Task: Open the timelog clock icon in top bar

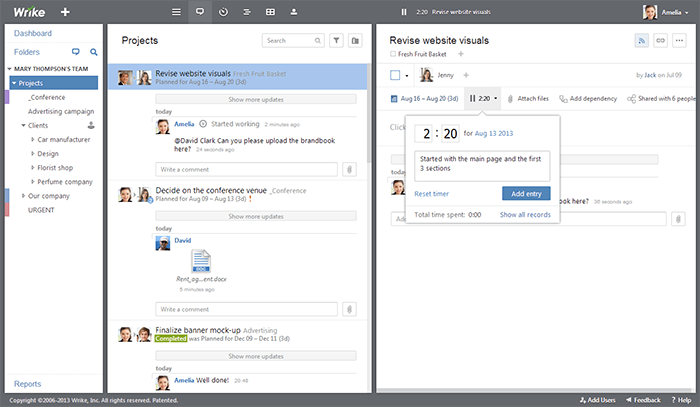Action: coord(223,12)
